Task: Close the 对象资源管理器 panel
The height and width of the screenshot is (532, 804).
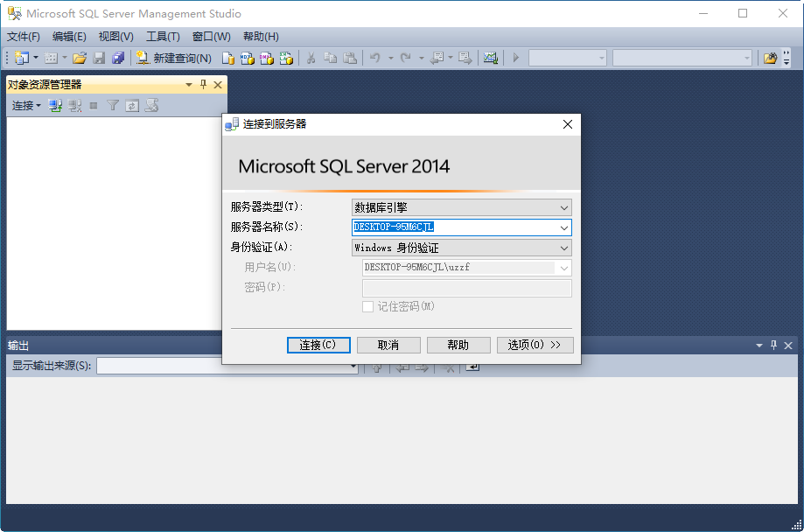Action: click(218, 85)
